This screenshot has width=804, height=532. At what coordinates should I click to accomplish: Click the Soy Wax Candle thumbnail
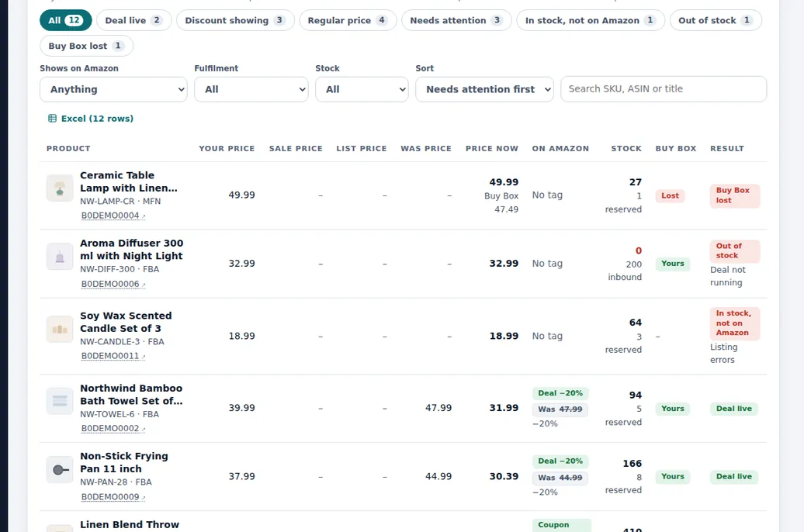[x=60, y=329]
